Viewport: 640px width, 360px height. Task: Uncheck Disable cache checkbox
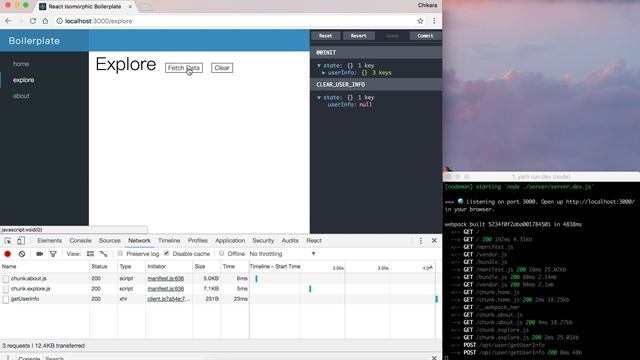(x=167, y=253)
